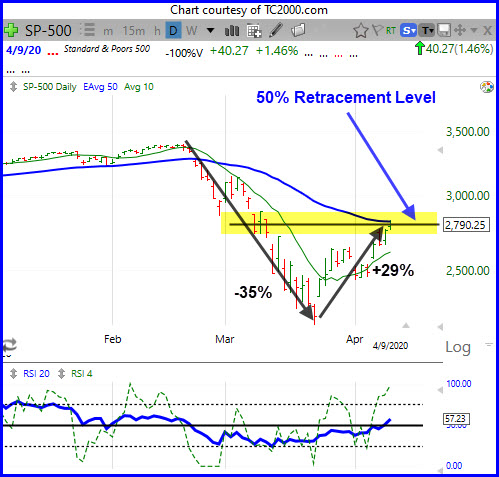Click the Mar time axis label

pyautogui.click(x=225, y=339)
